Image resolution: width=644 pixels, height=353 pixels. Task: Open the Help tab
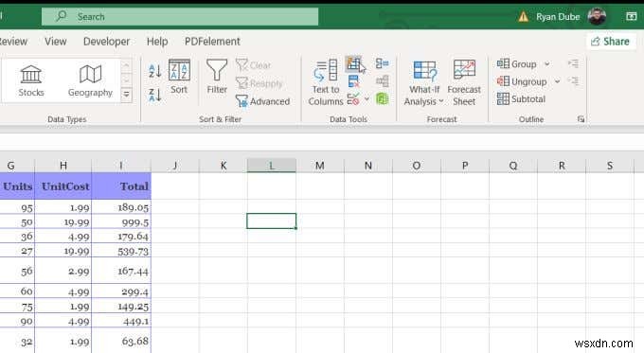pos(157,42)
